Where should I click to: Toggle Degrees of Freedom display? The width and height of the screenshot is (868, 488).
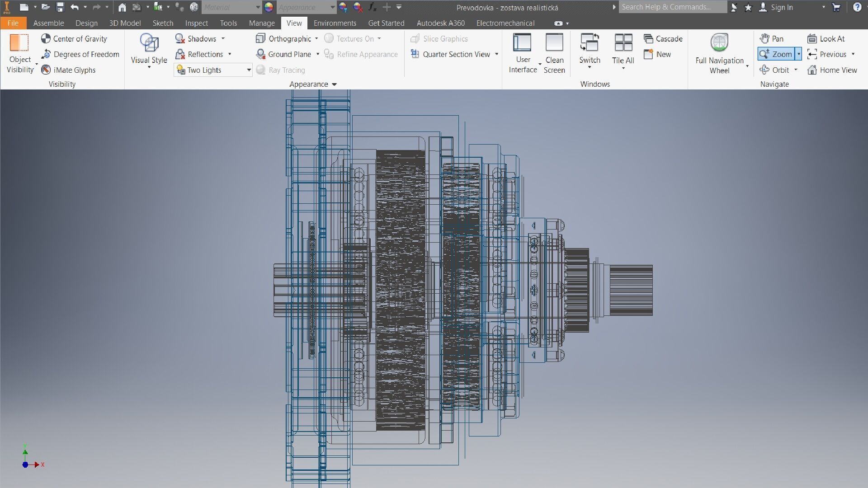click(x=46, y=54)
